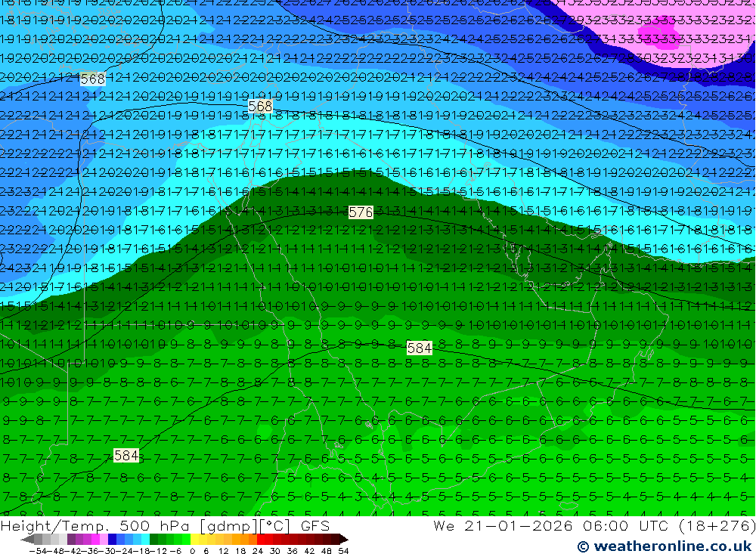Click the 568 contour label near top left edge
Viewport: 756px width, 554px height.
pyautogui.click(x=92, y=79)
